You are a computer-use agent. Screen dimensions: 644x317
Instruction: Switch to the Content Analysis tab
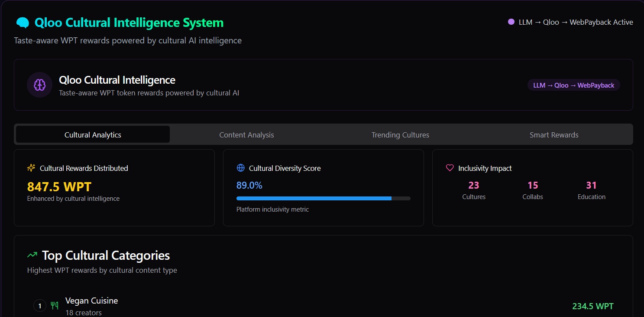pyautogui.click(x=246, y=135)
